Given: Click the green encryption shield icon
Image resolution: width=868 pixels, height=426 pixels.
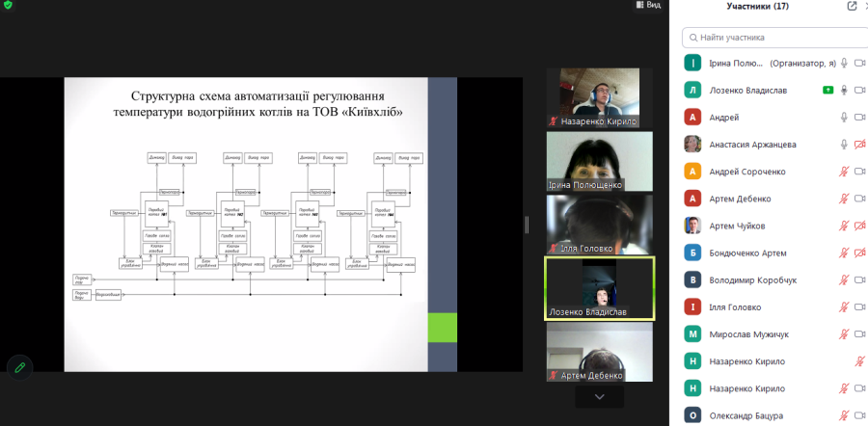Looking at the screenshot, I should [x=8, y=5].
